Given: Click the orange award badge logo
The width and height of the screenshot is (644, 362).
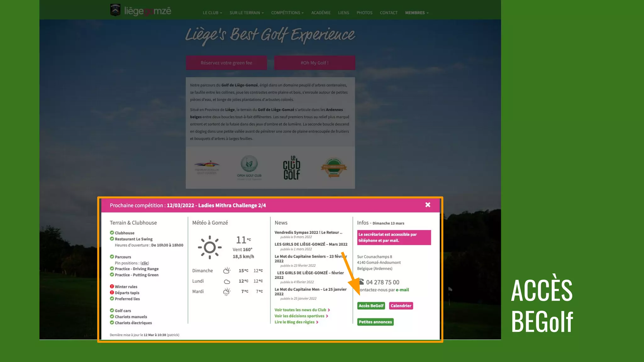Looking at the screenshot, I should pyautogui.click(x=334, y=167).
